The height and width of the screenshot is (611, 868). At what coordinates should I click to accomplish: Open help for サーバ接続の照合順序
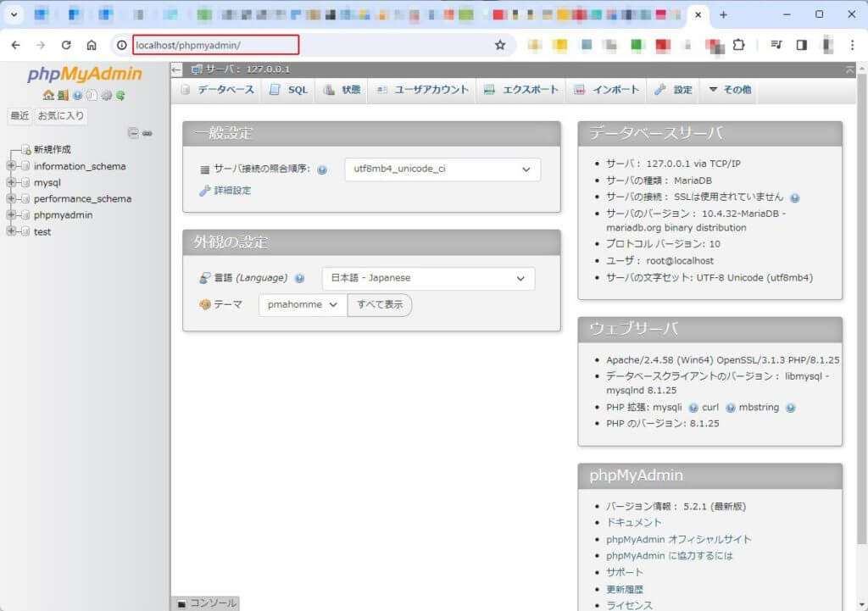click(322, 169)
